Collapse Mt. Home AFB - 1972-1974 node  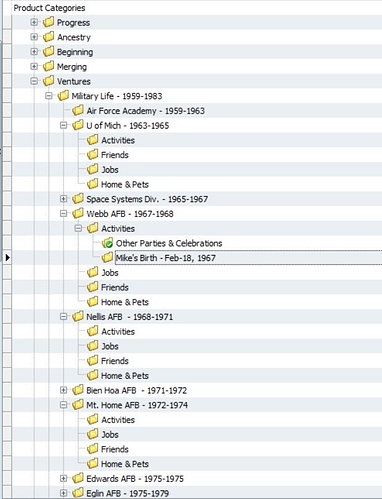(x=63, y=405)
